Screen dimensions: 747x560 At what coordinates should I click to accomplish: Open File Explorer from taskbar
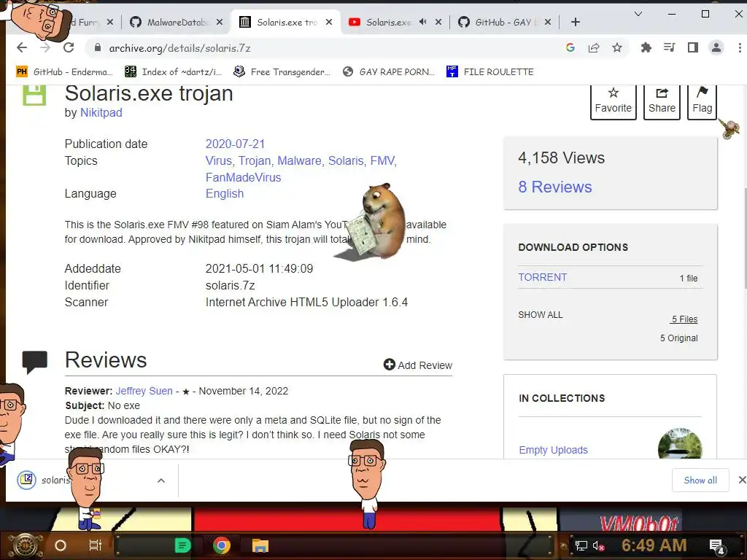260,545
